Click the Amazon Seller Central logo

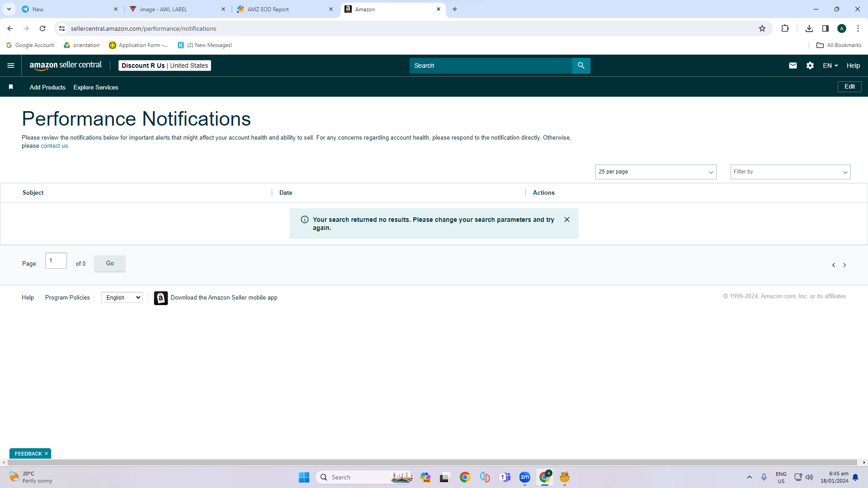click(66, 66)
